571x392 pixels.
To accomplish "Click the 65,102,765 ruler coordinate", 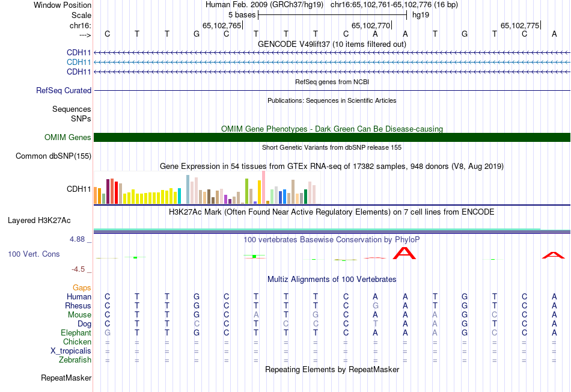I will point(222,25).
